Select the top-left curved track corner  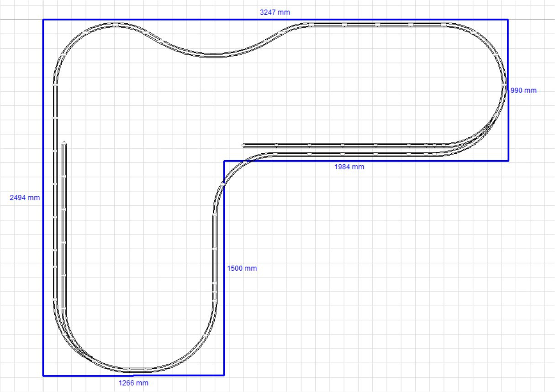click(69, 43)
